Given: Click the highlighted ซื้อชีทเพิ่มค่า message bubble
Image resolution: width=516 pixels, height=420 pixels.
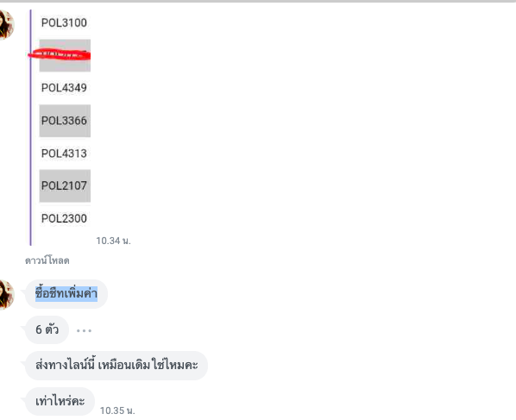Looking at the screenshot, I should [66, 294].
